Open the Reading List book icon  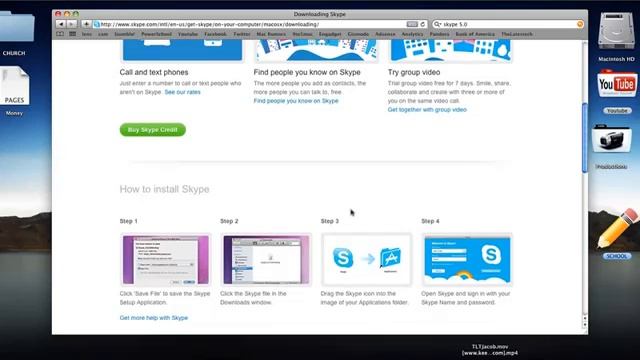point(60,34)
